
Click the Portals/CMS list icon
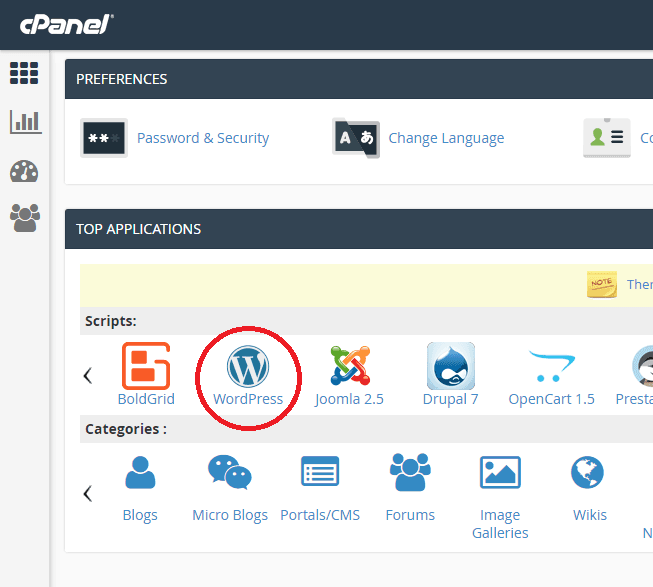(320, 471)
